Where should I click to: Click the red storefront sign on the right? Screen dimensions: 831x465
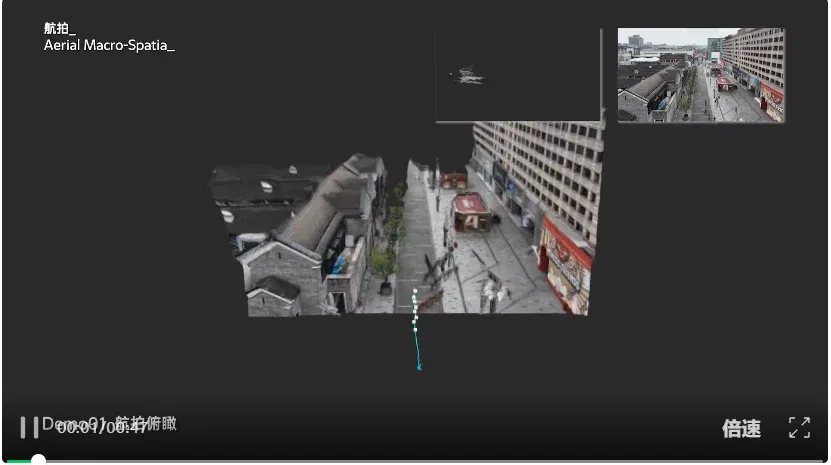[564, 265]
